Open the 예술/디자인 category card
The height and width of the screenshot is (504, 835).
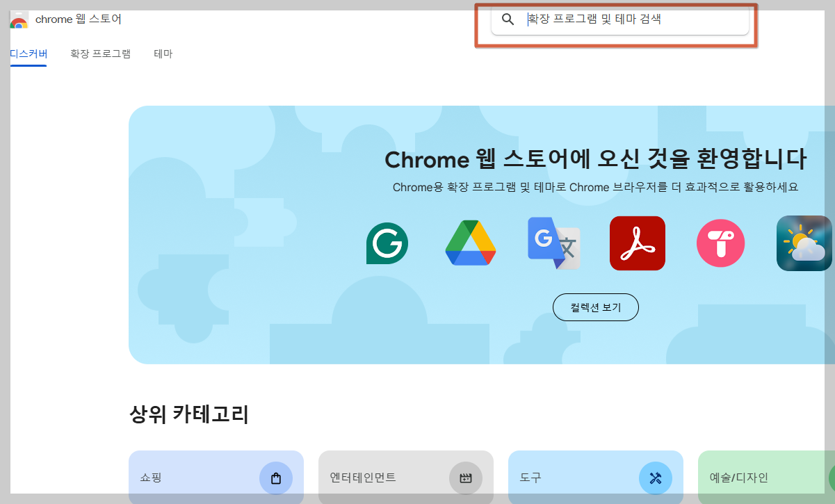766,478
